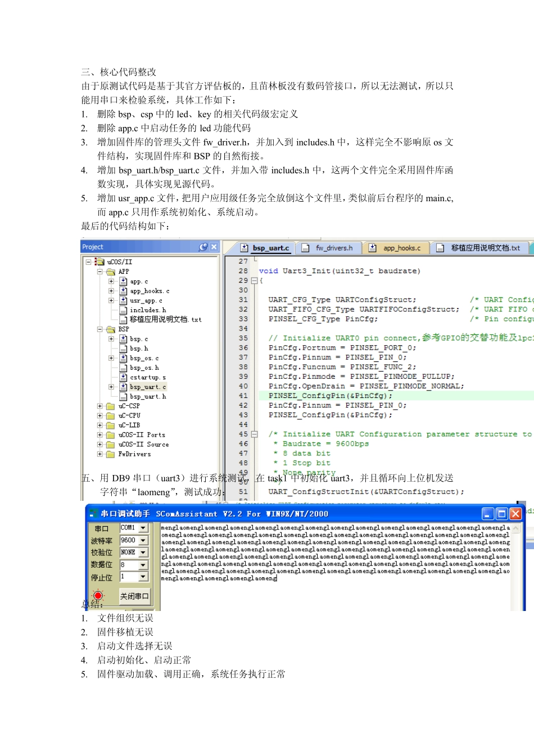The height and width of the screenshot is (756, 534).
Task: Click the serial assistant title bar icon
Action: pos(93,513)
